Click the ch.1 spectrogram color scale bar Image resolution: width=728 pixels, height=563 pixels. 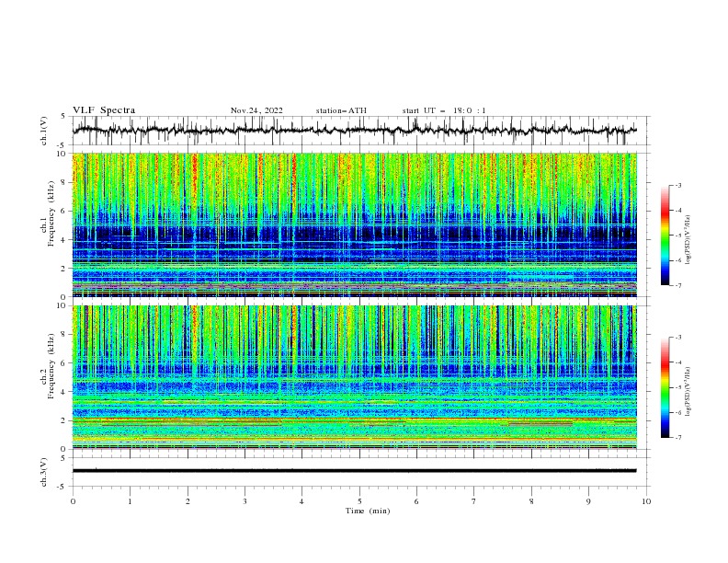(665, 236)
